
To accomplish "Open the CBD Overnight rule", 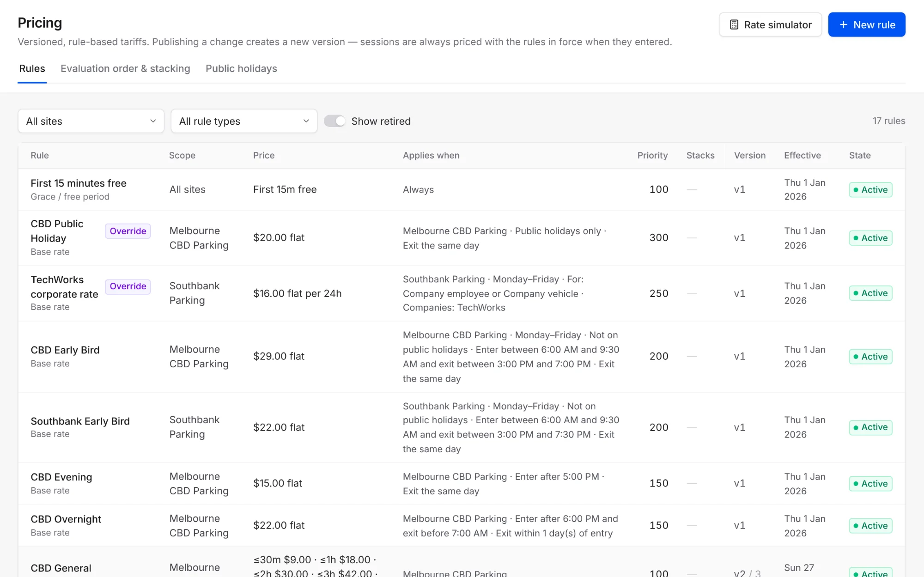I will pos(66,519).
